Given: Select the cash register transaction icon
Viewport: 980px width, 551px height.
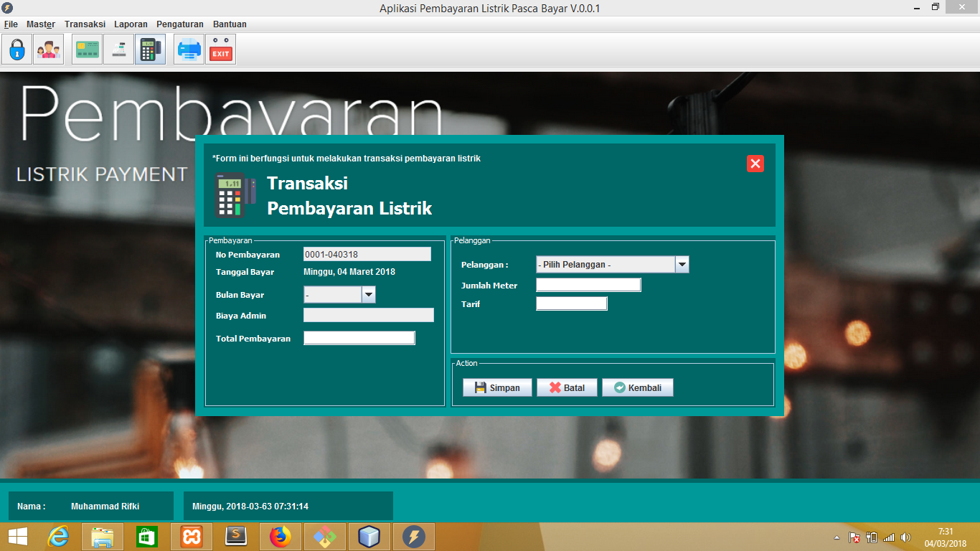Looking at the screenshot, I should (x=118, y=49).
